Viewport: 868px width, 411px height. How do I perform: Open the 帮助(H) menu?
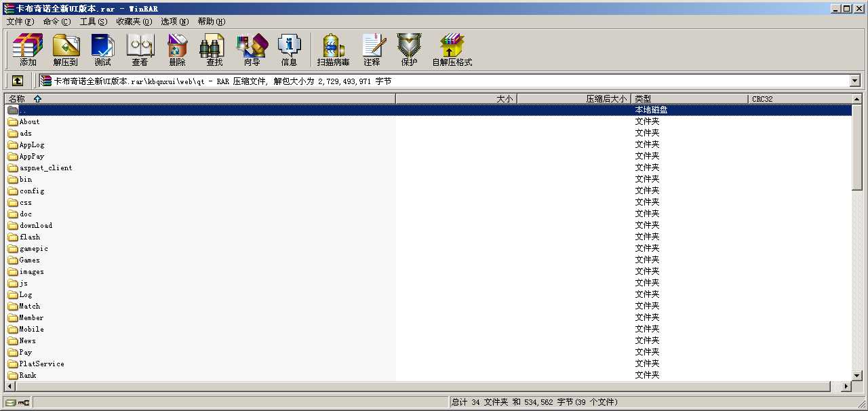(x=212, y=22)
